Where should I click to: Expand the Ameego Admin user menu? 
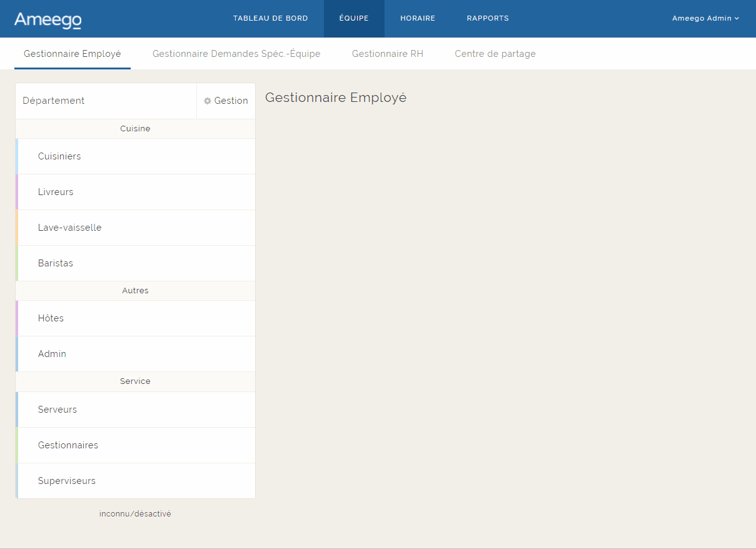(x=705, y=18)
